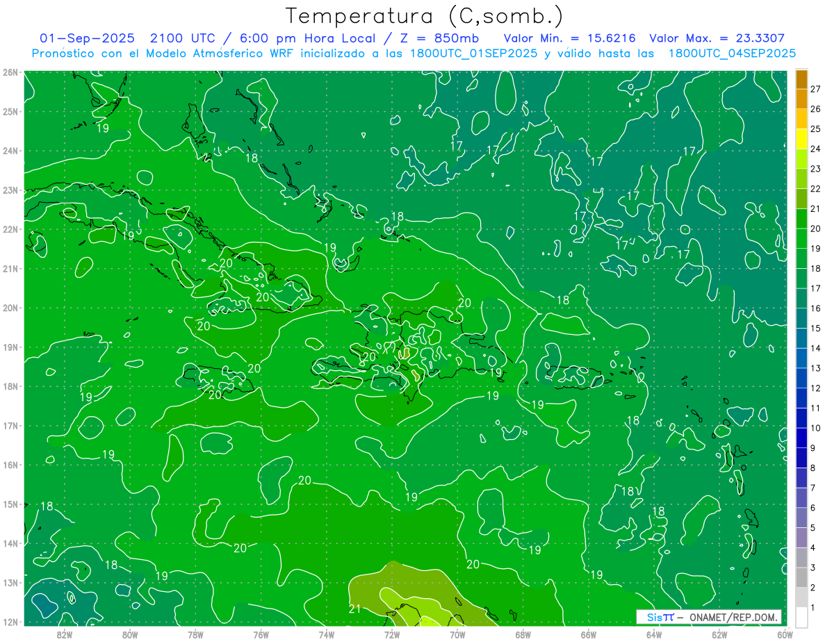Viewport: 834px width, 644px height.
Task: Click the '74W' longitude axis label
Action: pos(326,634)
